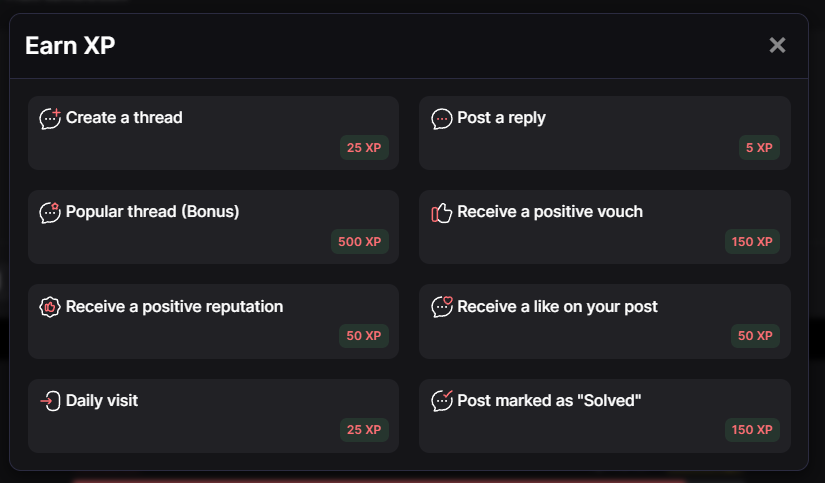Click the Earn XP dialog title
The height and width of the screenshot is (483, 825).
point(70,45)
